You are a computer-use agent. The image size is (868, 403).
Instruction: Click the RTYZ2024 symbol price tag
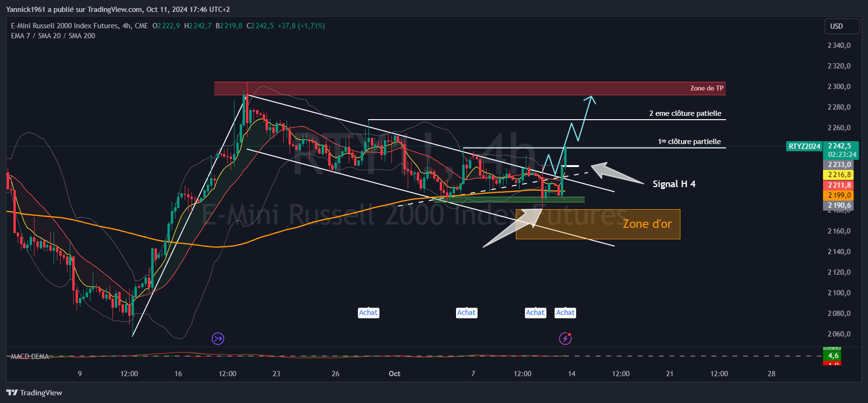pos(804,146)
